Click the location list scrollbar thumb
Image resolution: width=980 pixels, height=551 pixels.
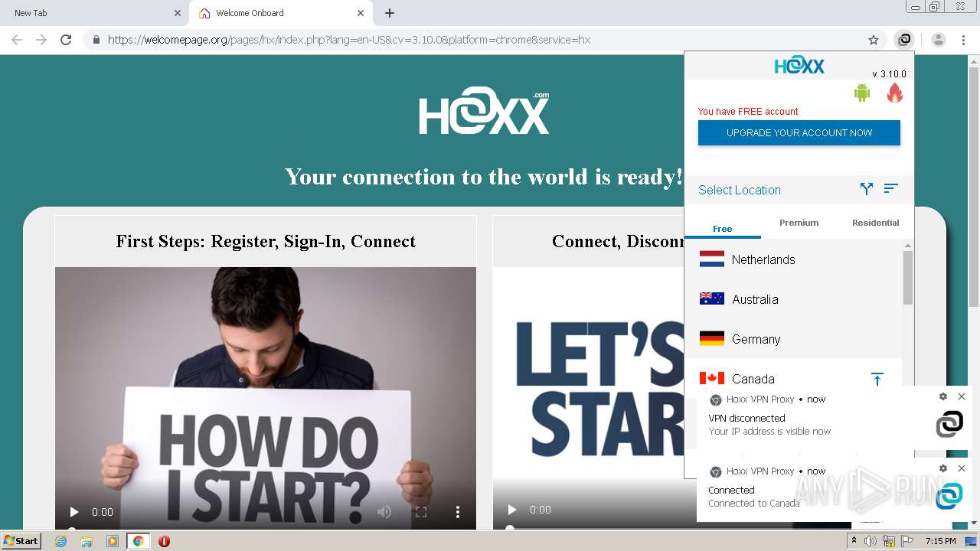coord(908,277)
